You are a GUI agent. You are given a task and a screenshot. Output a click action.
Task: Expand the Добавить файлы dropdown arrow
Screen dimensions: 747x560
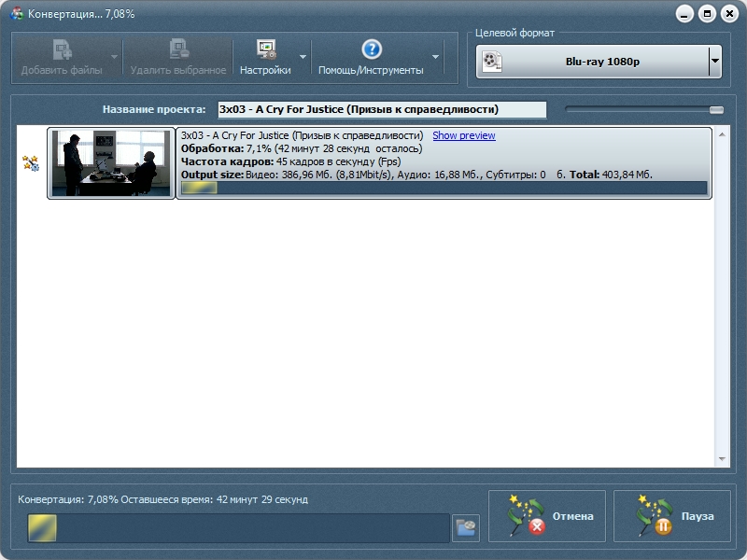(x=114, y=57)
